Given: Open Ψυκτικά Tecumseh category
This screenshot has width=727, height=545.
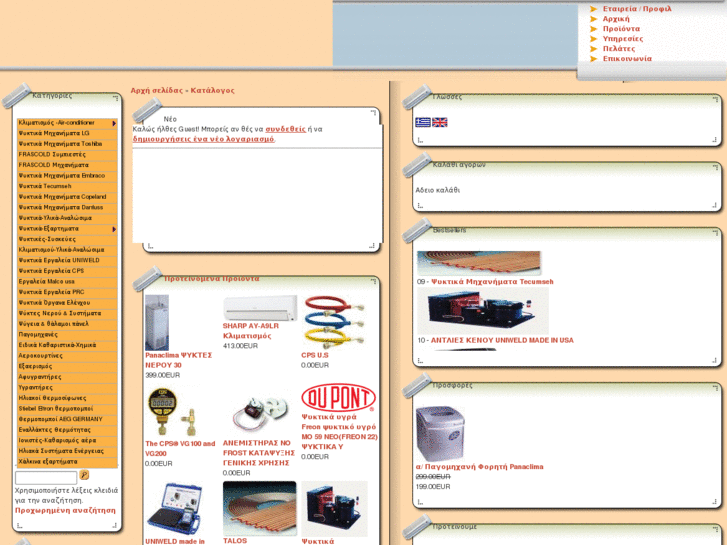Looking at the screenshot, I should coord(67,186).
